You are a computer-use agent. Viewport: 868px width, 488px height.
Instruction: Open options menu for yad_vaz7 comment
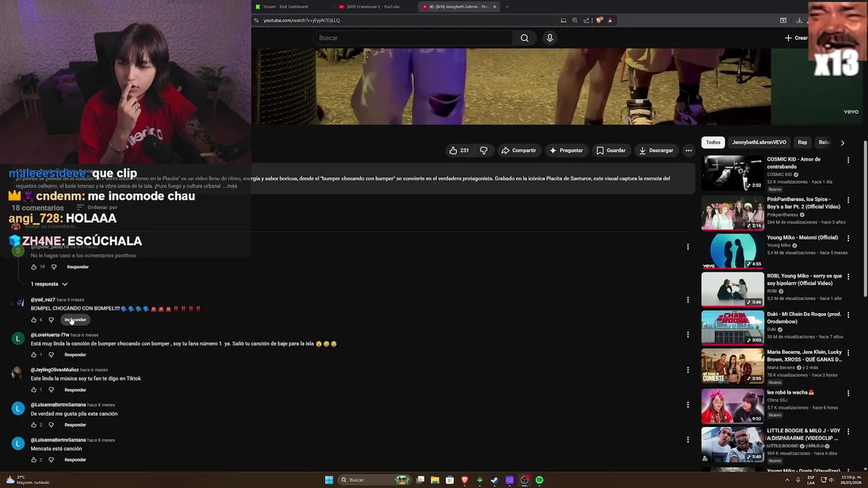click(x=688, y=300)
